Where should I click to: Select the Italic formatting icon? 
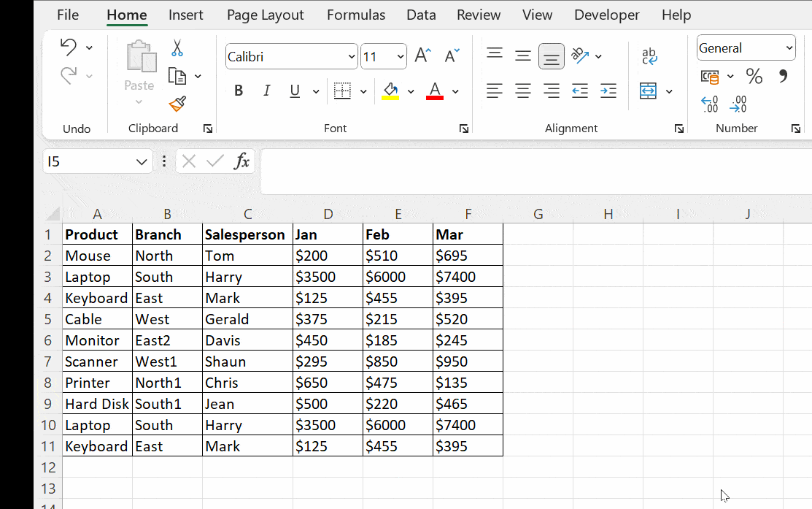pos(266,91)
